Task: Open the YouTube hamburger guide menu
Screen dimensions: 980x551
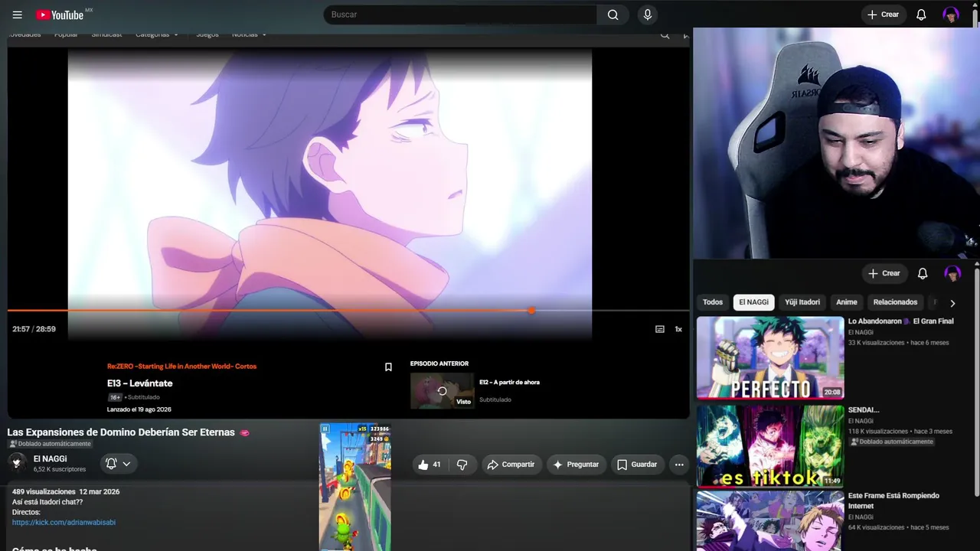Action: [x=18, y=15]
